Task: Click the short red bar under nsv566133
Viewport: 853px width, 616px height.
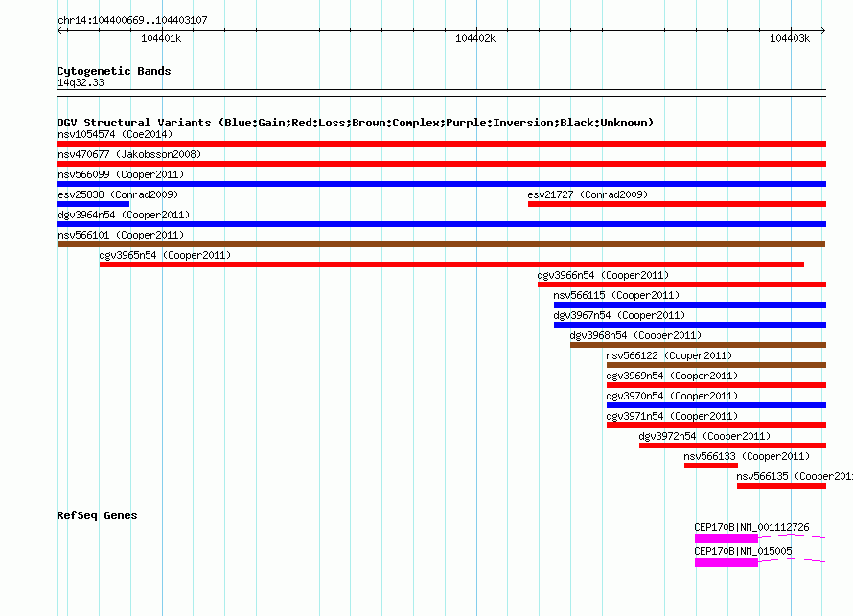Action: 711,466
